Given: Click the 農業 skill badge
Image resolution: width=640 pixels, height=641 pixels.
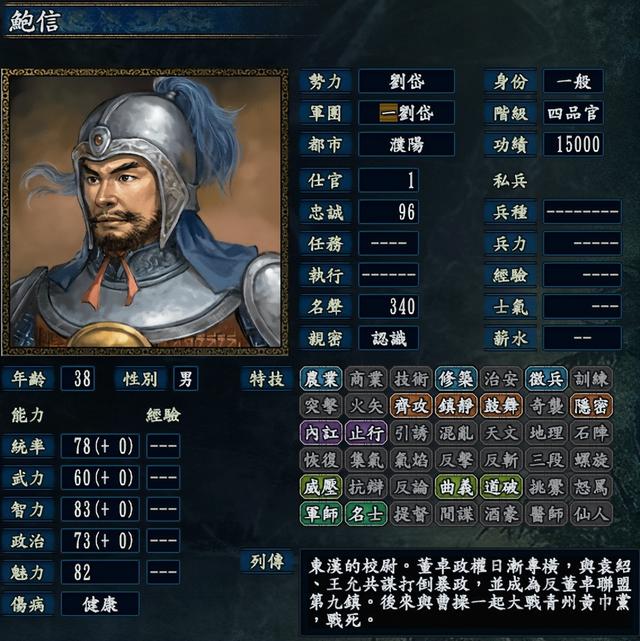Looking at the screenshot, I should click(x=321, y=379).
